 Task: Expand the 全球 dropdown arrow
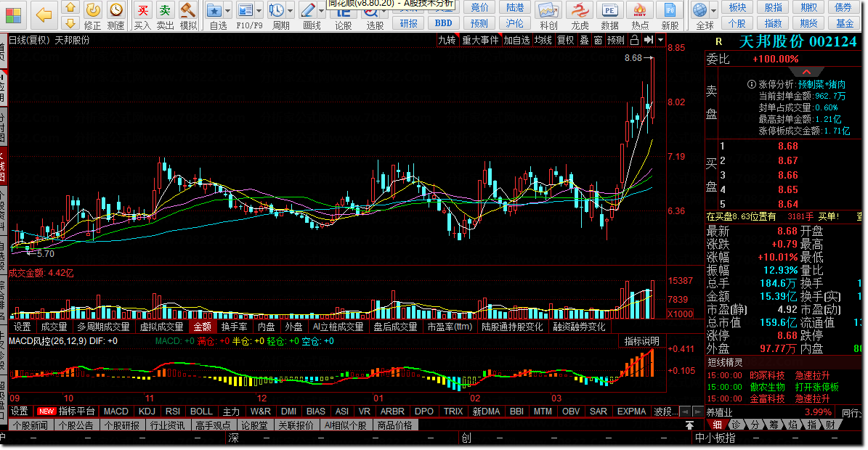713,11
